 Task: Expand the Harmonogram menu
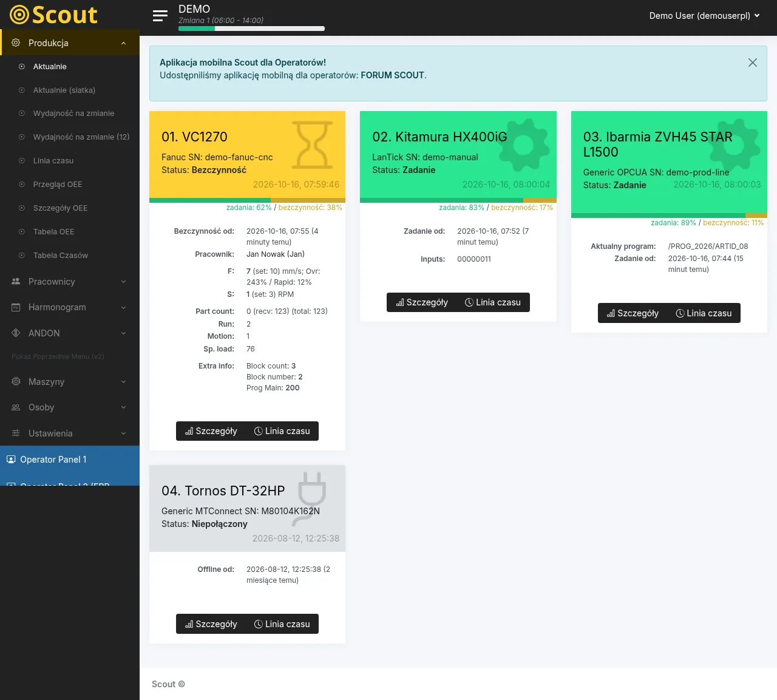124,307
